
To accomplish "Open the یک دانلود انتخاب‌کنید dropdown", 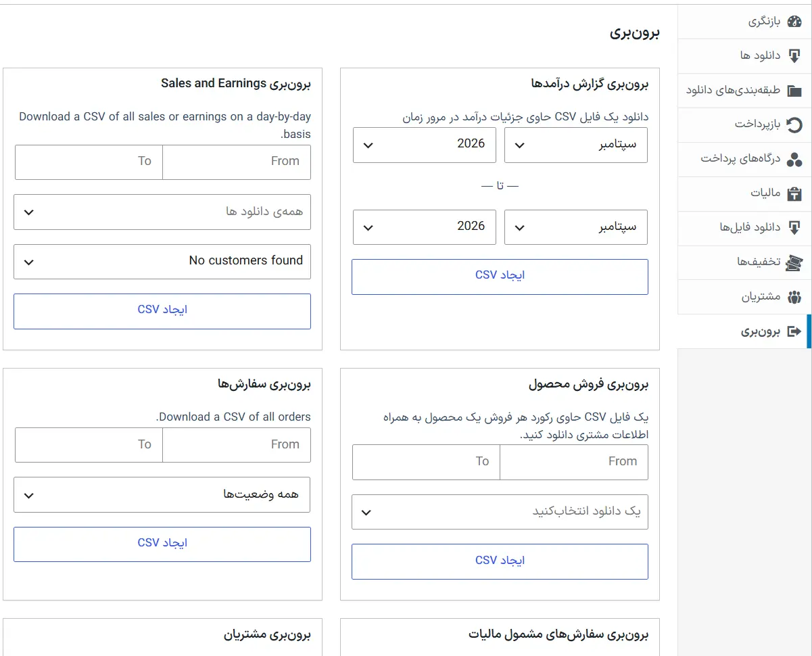I will [x=500, y=512].
